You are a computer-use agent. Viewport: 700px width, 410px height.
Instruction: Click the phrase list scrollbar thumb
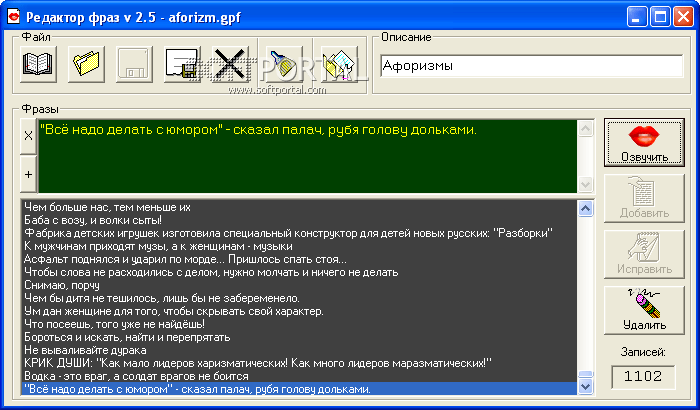tap(586, 374)
